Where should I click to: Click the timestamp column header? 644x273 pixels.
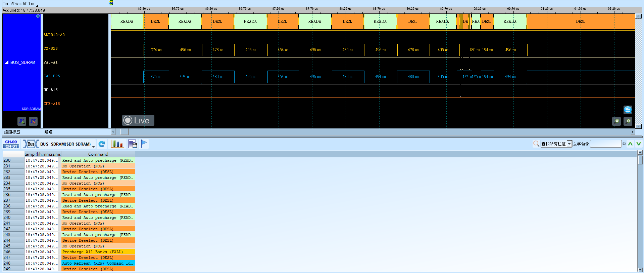[x=43, y=154]
